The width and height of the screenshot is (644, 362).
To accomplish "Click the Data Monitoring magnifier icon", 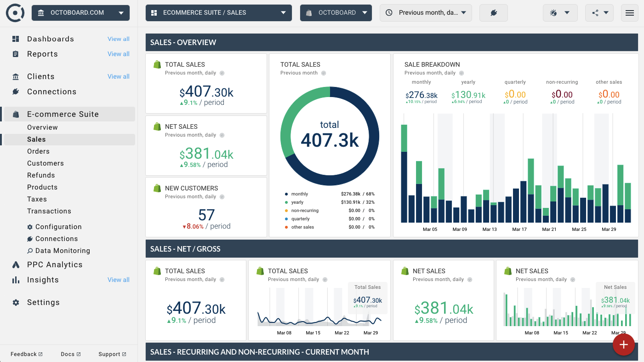I will pos(30,251).
